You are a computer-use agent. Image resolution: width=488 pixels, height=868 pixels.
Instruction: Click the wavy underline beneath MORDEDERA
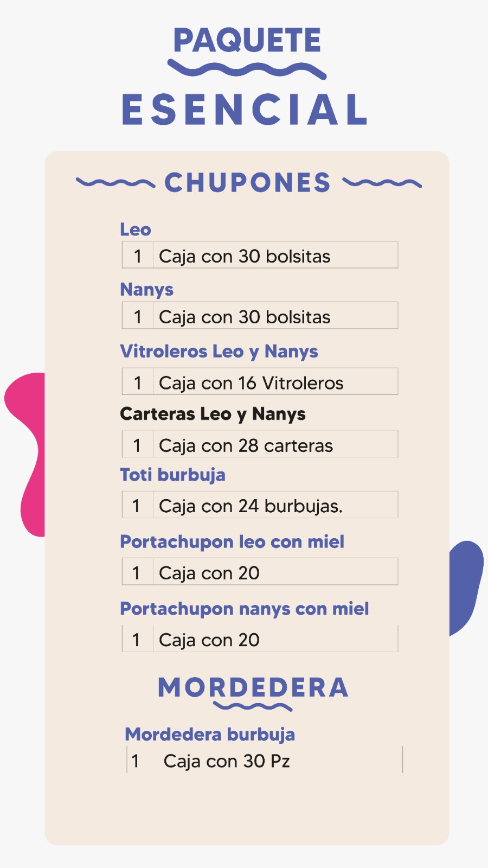(253, 706)
